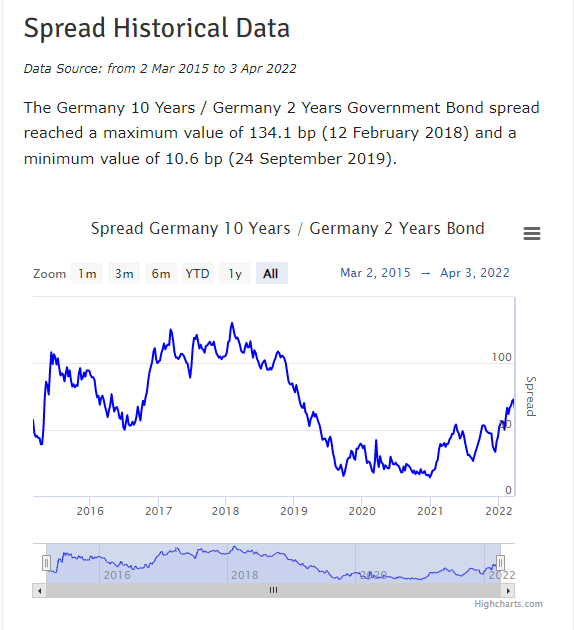This screenshot has height=630, width=574.
Task: Click the 2020 x-axis label
Action: point(362,511)
